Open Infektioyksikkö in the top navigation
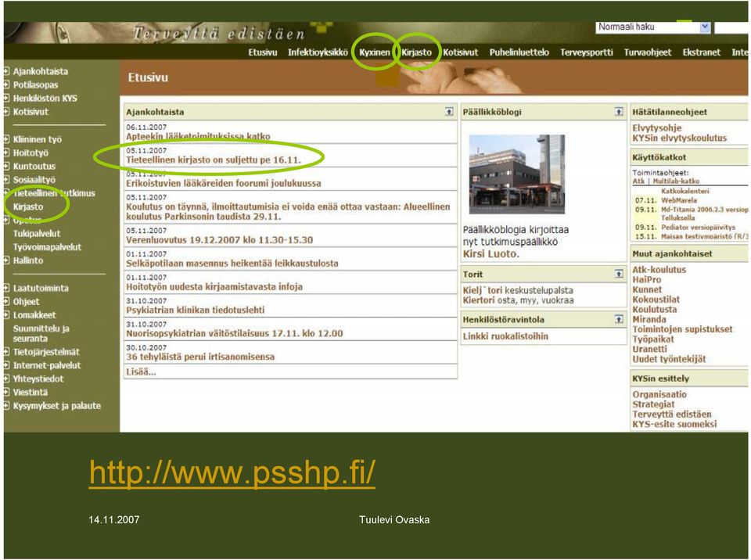 (318, 52)
